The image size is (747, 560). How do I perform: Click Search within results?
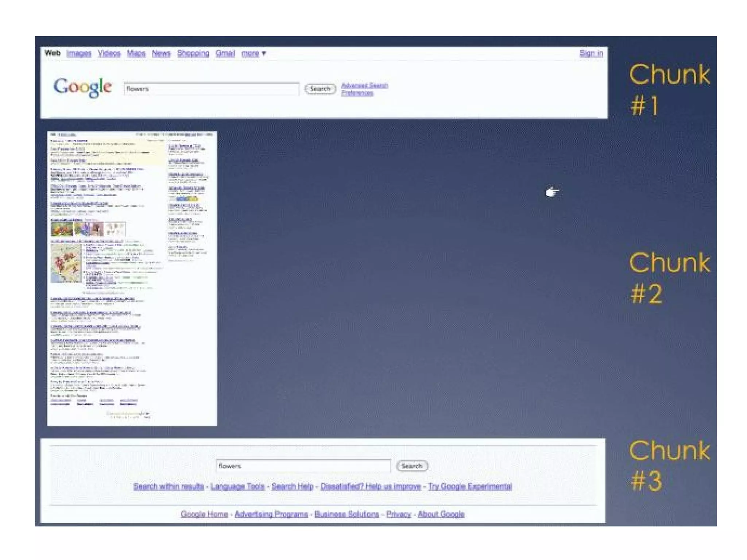point(169,486)
